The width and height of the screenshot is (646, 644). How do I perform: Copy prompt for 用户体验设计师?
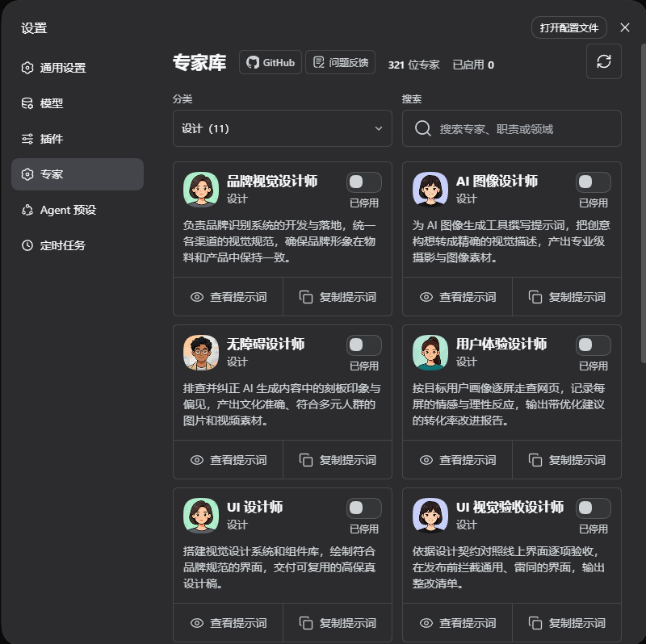pos(567,460)
